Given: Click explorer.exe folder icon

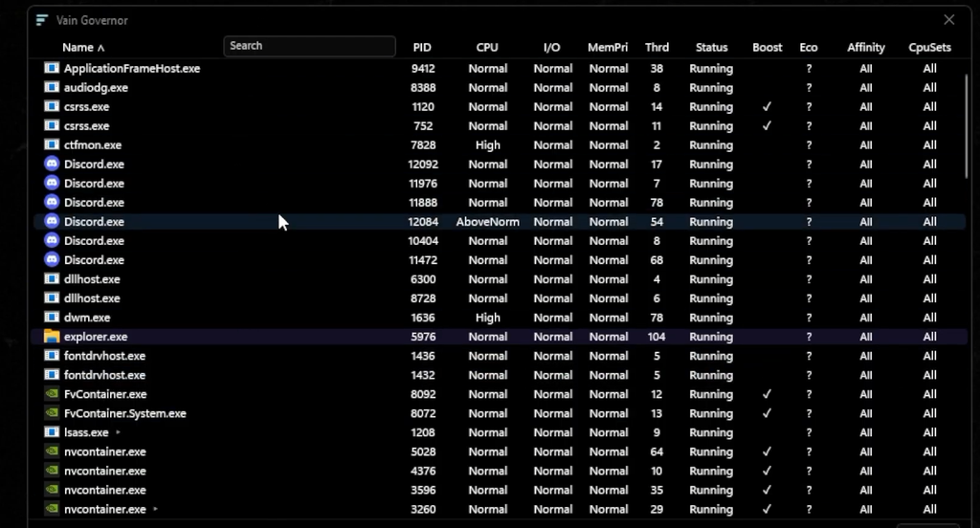Looking at the screenshot, I should coord(52,336).
